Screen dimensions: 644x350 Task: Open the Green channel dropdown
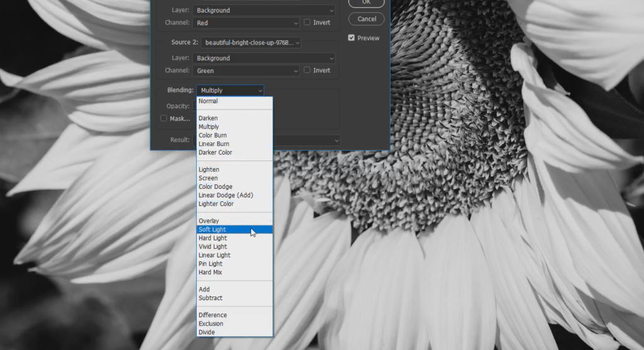(246, 71)
